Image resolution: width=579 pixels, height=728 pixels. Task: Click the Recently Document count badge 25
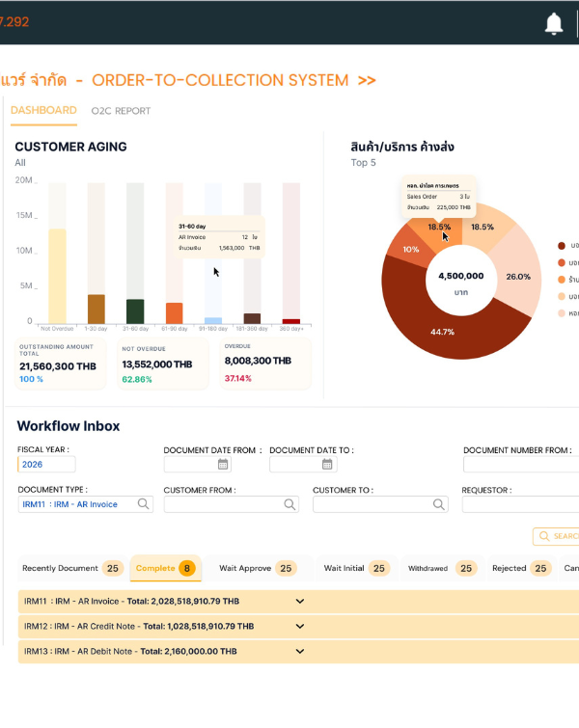113,568
